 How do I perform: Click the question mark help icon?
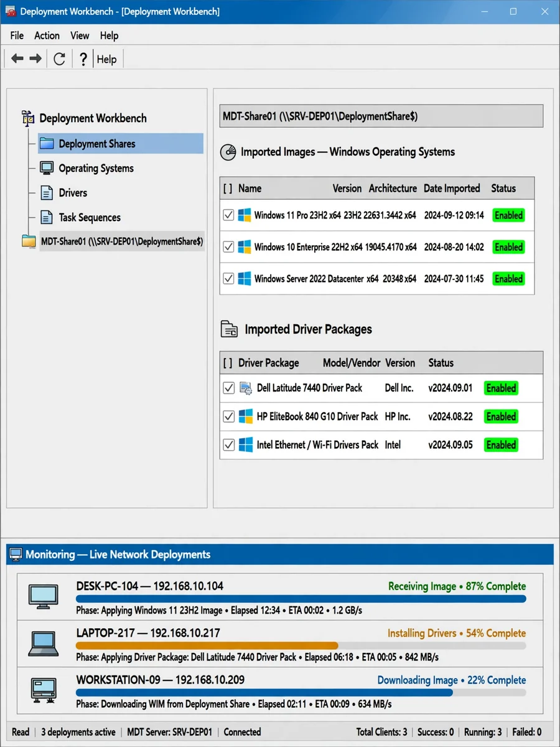[x=83, y=59]
